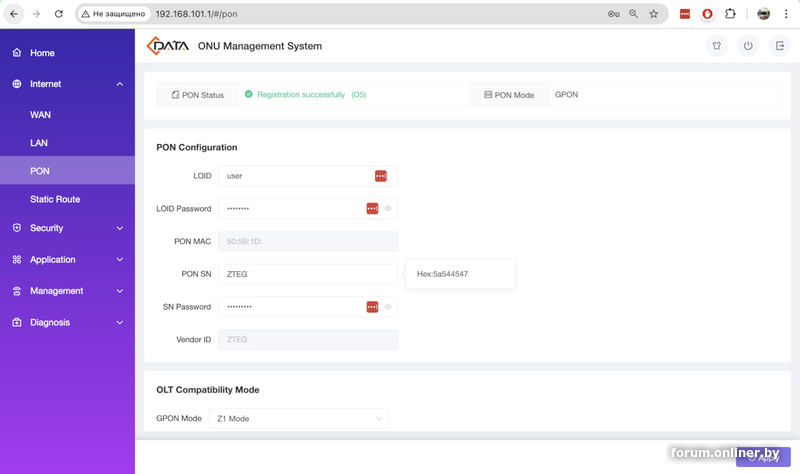Expand the Security sidebar section
Screen dimensions: 800x474
tap(67, 228)
